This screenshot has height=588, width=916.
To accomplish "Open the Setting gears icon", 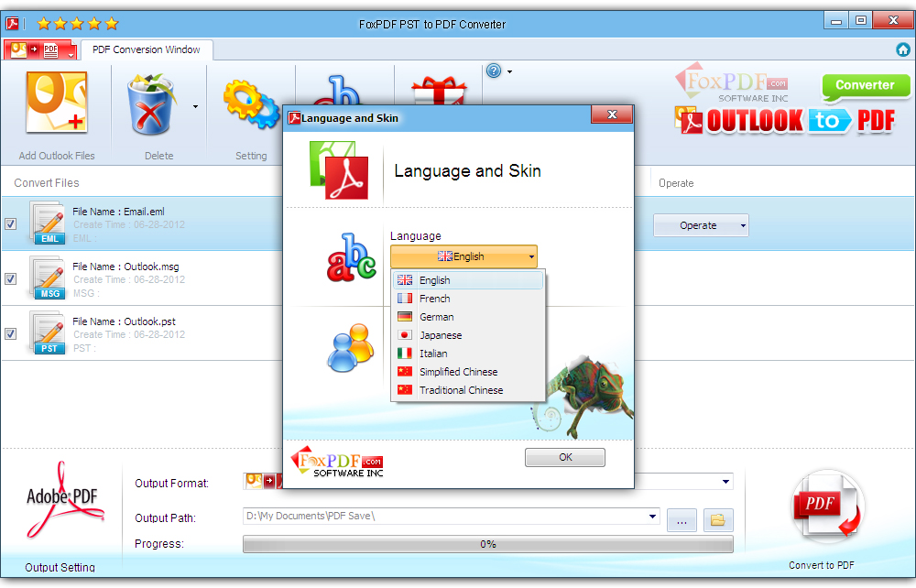I will [x=251, y=105].
